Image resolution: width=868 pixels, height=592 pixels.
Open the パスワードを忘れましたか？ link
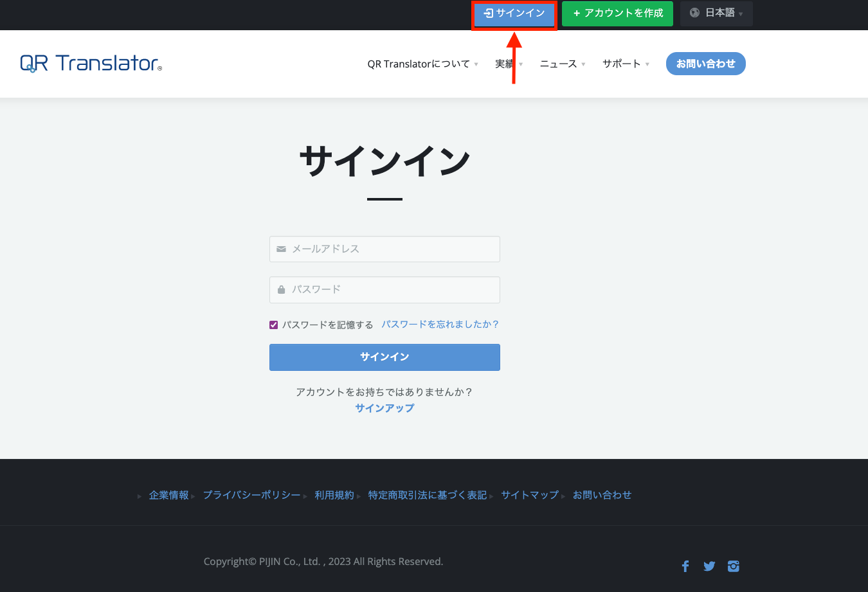click(440, 325)
